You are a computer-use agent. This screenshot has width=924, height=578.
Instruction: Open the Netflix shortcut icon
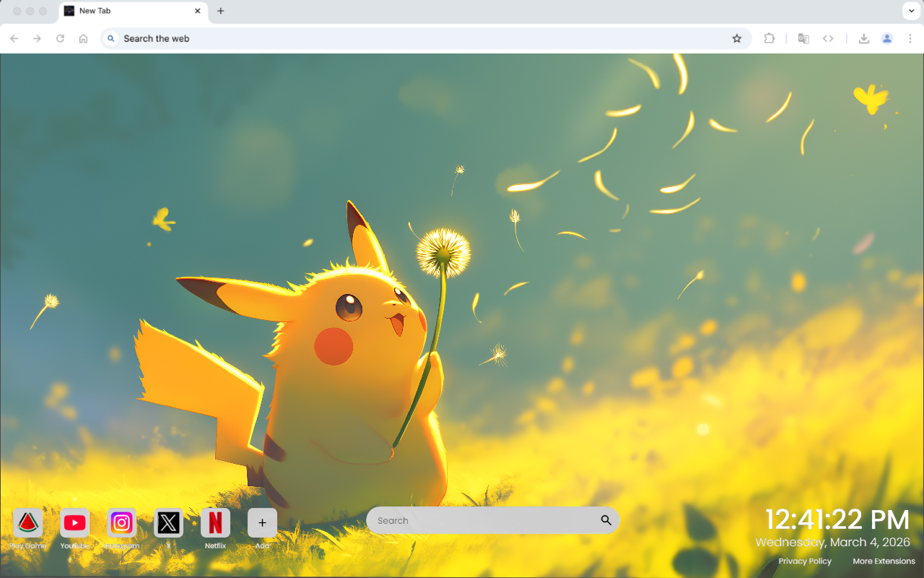tap(215, 522)
